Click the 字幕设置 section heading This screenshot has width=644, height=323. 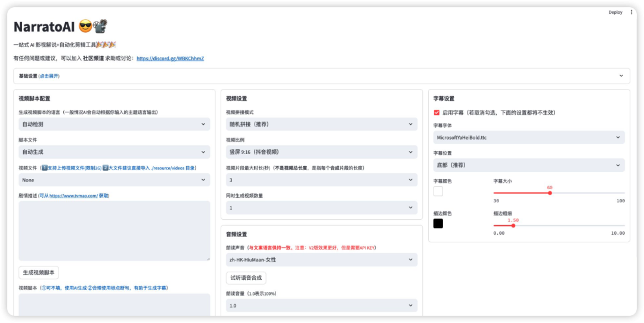tap(444, 99)
